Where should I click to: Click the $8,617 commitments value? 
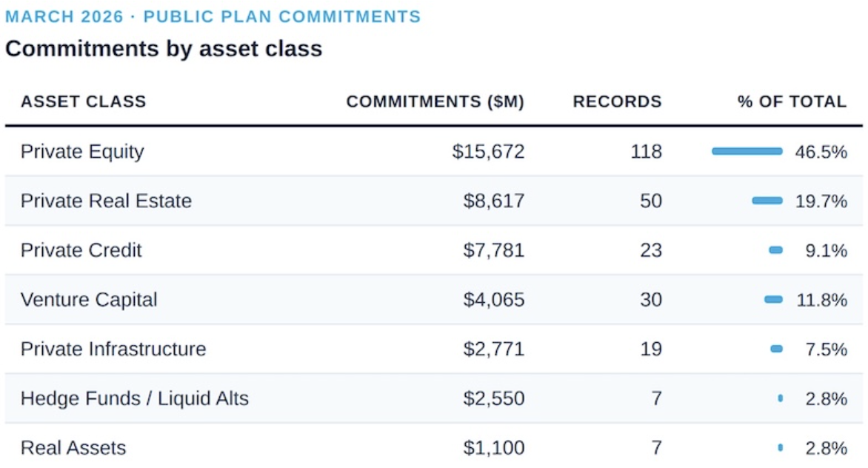pyautogui.click(x=493, y=201)
